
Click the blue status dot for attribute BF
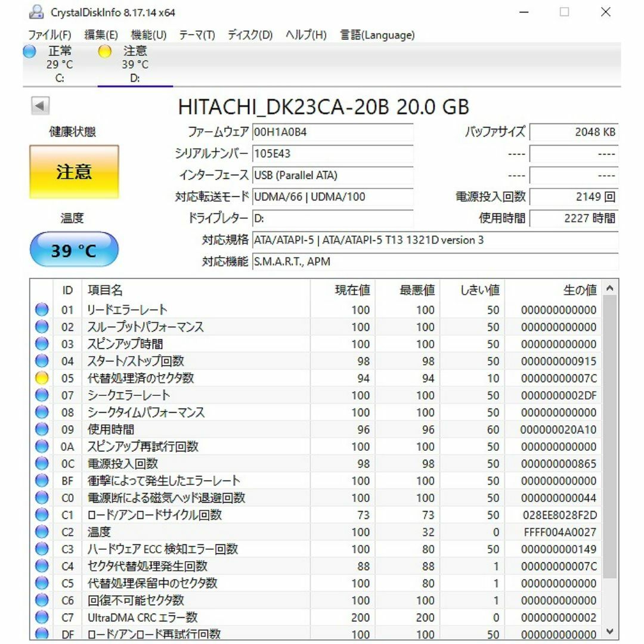(42, 481)
